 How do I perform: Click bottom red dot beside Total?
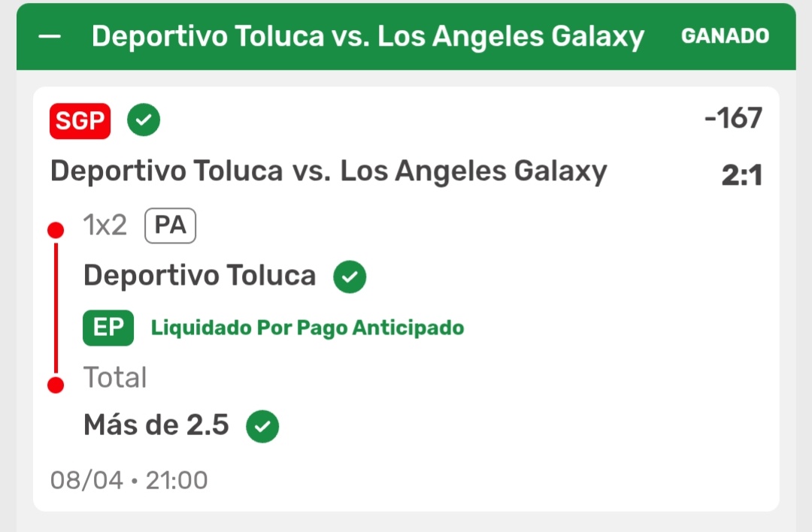tap(56, 385)
